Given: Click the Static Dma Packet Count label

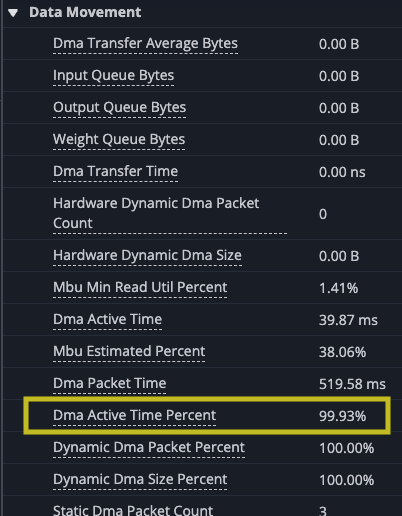Looking at the screenshot, I should click(x=133, y=510).
